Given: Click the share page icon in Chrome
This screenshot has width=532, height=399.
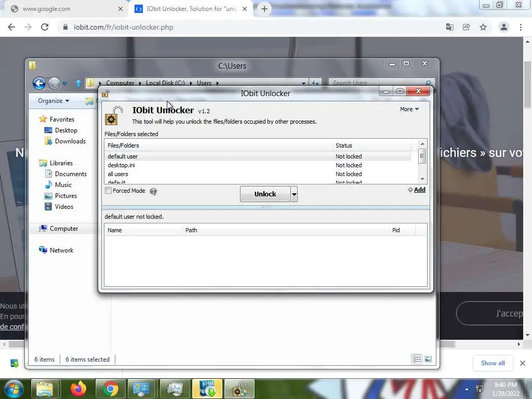Looking at the screenshot, I should (x=467, y=27).
